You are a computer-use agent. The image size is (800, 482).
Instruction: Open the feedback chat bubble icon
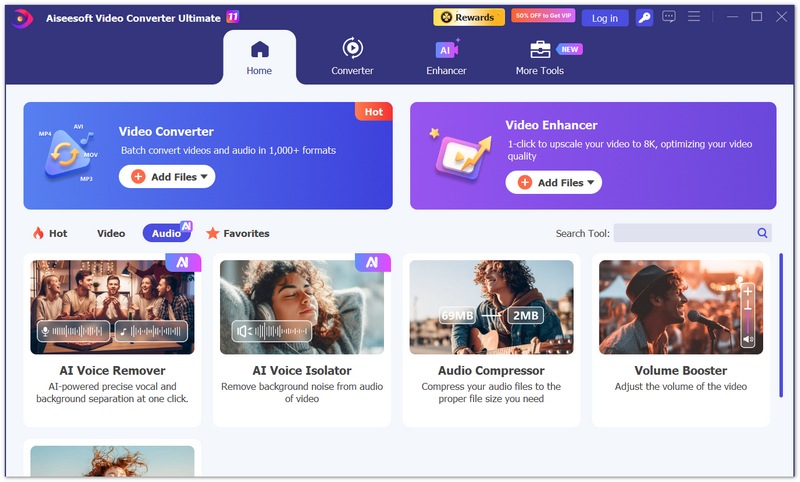click(x=669, y=17)
